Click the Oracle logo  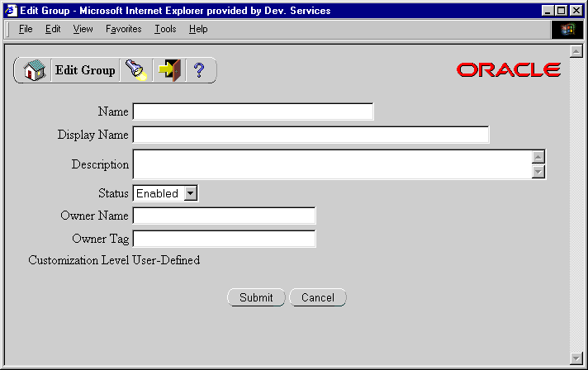click(508, 70)
